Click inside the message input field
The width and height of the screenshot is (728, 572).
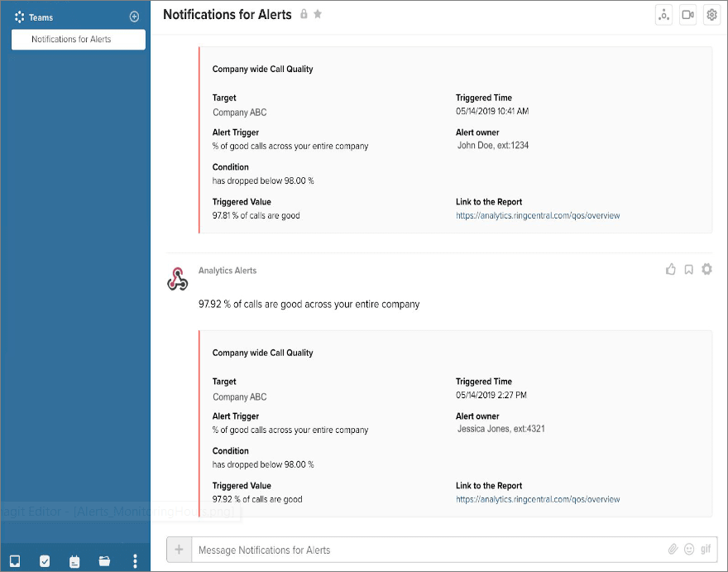[x=372, y=549]
